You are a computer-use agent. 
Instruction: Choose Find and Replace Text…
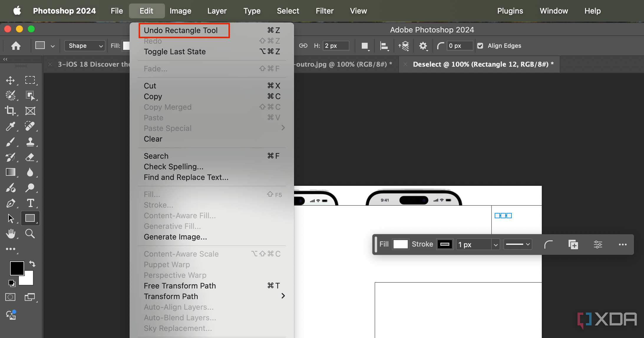pos(212,177)
